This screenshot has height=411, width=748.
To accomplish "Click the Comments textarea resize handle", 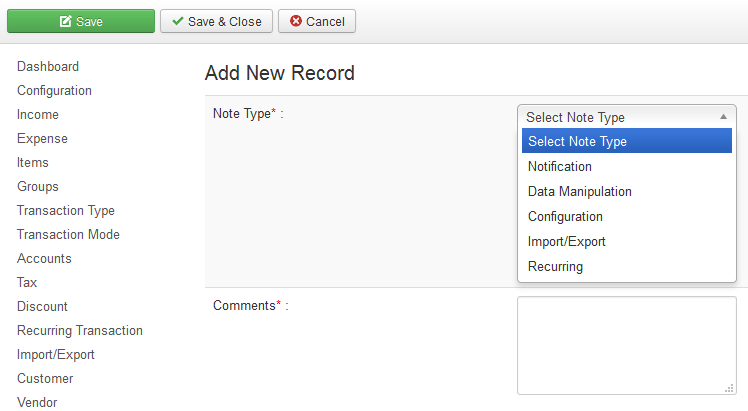I will coord(729,388).
